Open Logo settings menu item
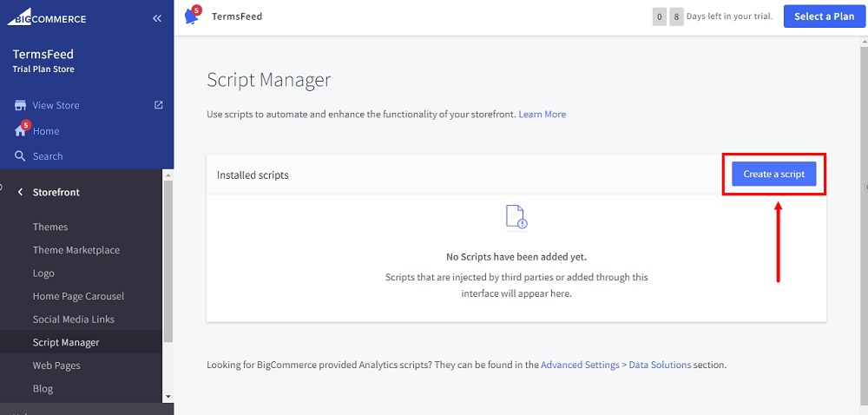Image resolution: width=868 pixels, height=415 pixels. coord(43,273)
